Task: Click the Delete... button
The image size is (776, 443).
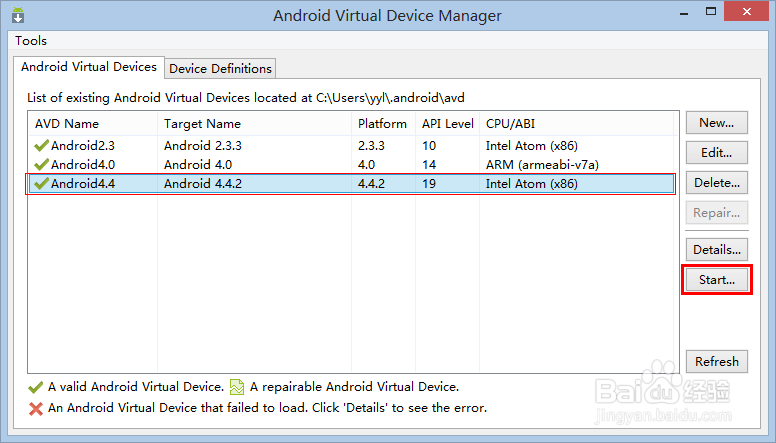Action: tap(716, 183)
